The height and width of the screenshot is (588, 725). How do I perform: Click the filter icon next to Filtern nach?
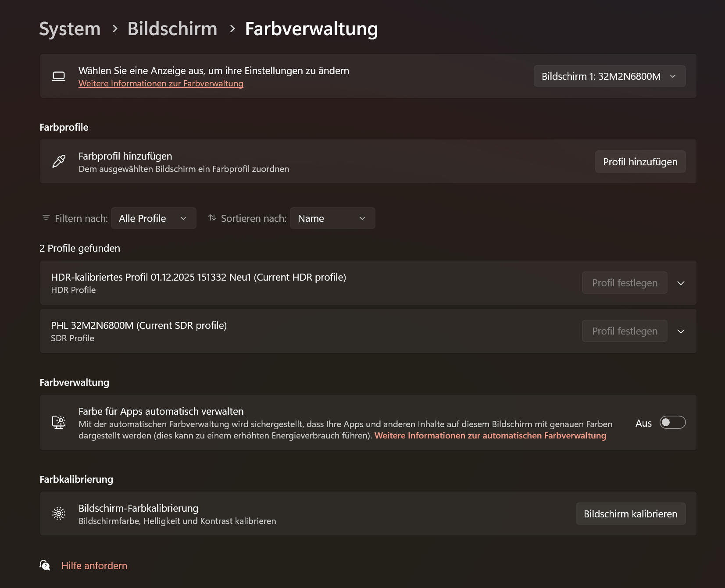(x=46, y=217)
